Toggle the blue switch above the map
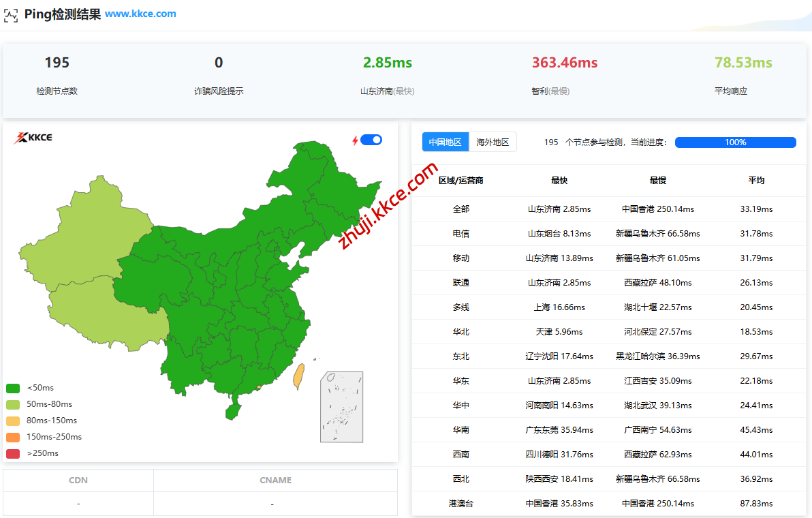This screenshot has width=812, height=518. 371,139
